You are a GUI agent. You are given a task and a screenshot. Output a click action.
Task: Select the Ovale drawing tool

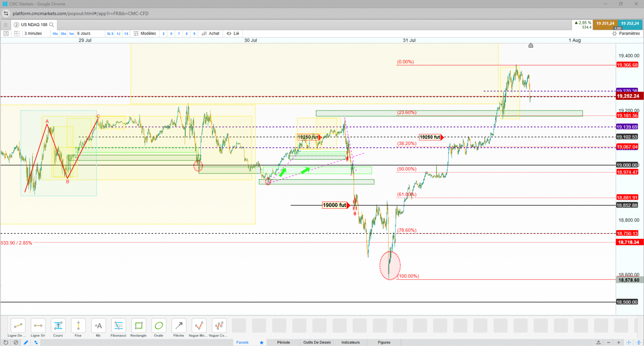pyautogui.click(x=158, y=326)
